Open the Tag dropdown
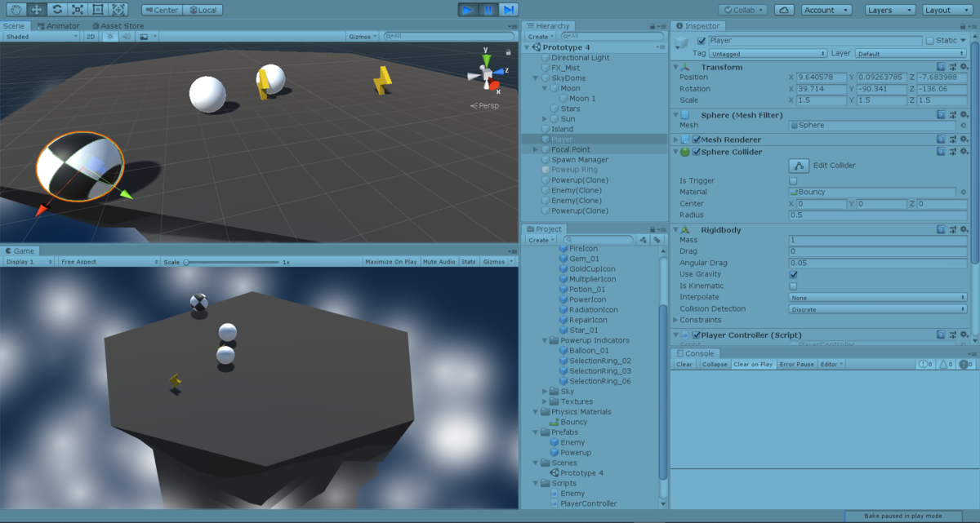Image resolution: width=980 pixels, height=523 pixels. [x=768, y=54]
